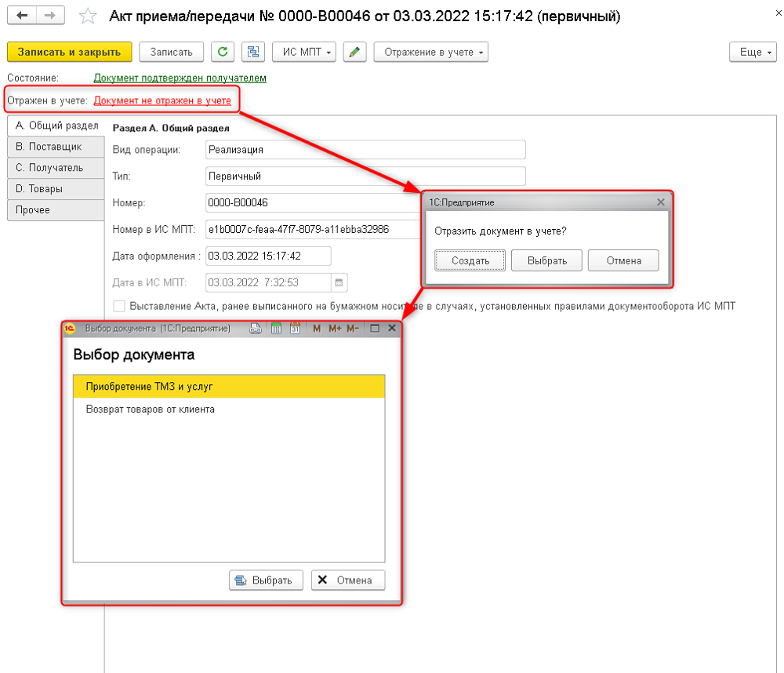This screenshot has height=673, width=784.
Task: Click the Номер в ИС МПТ field
Action: [314, 229]
